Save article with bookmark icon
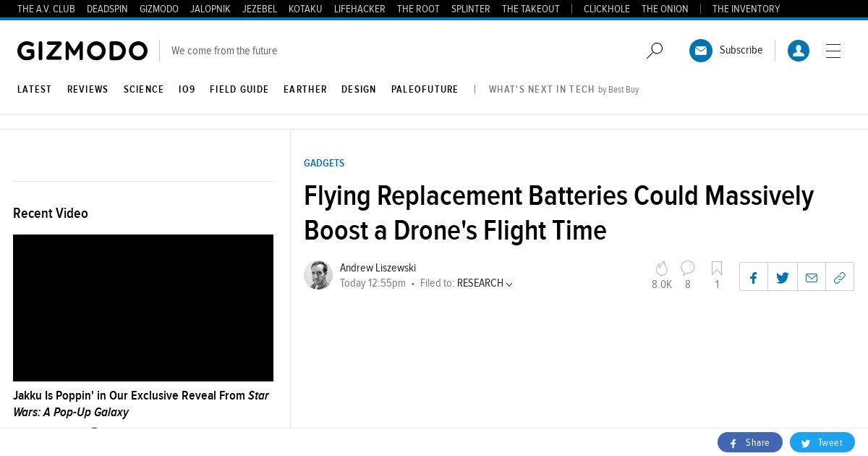Screen dimensions: 868x456 (x=717, y=269)
